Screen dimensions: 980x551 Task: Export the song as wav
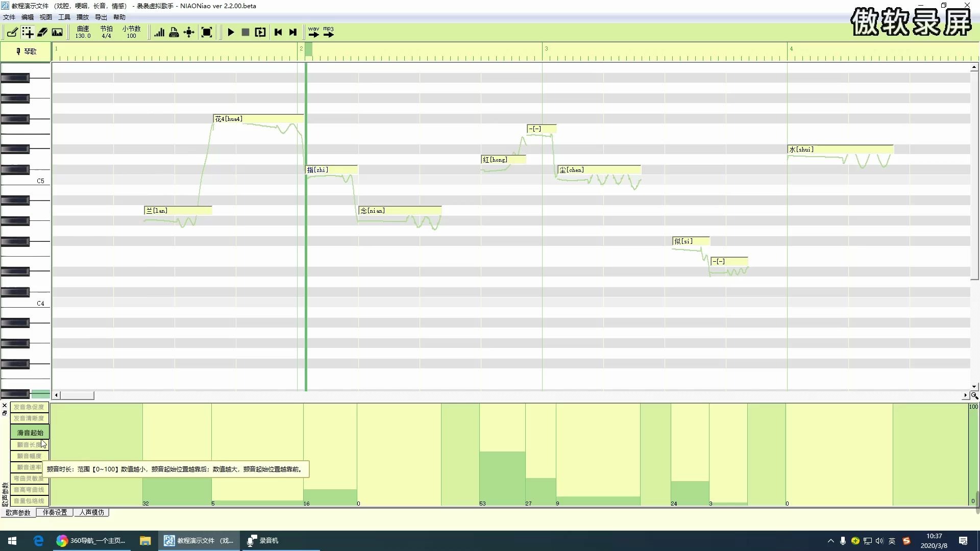click(x=313, y=32)
